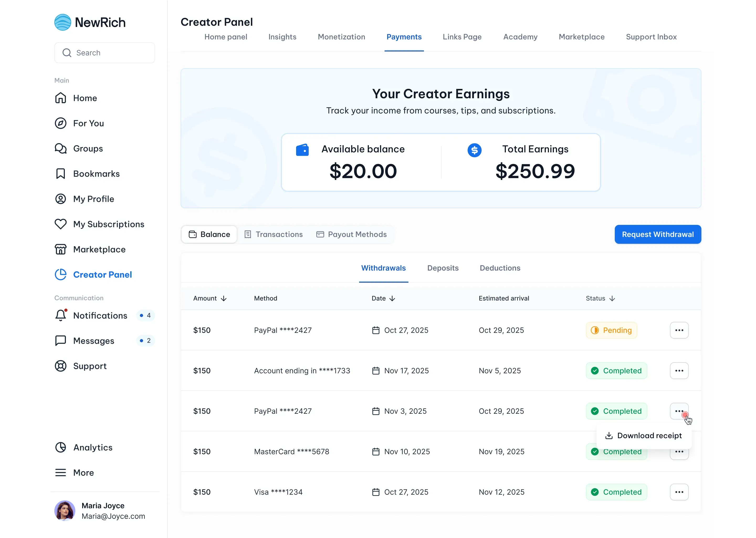
Task: Click the download icon in Download receipt
Action: point(609,436)
